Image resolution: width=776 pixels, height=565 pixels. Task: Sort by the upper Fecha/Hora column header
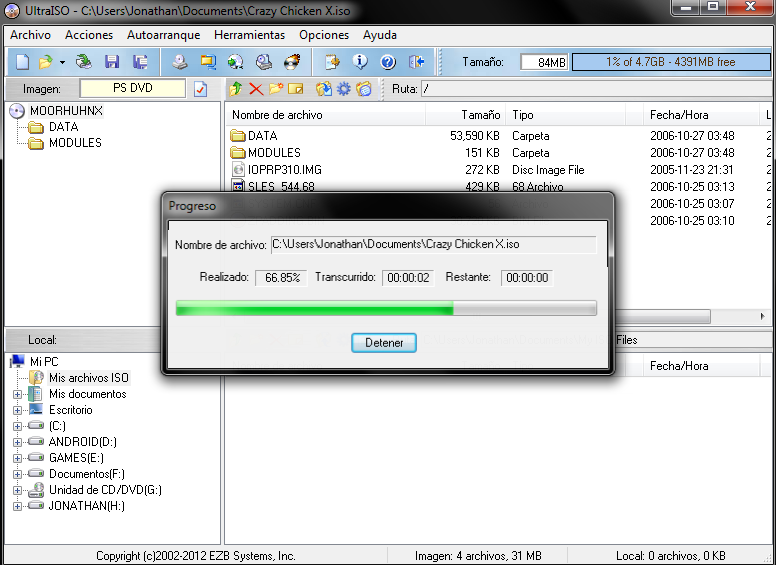coord(700,115)
